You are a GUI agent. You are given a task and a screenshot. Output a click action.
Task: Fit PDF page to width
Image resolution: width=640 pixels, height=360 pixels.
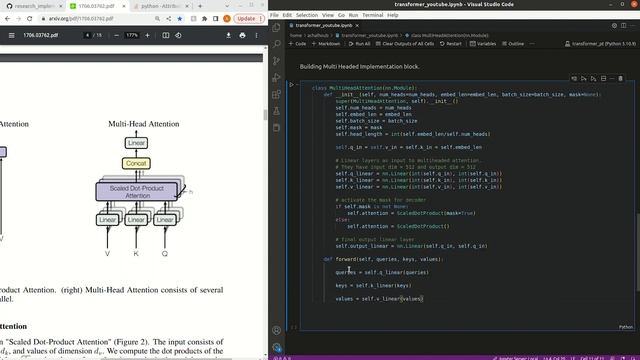coord(166,36)
